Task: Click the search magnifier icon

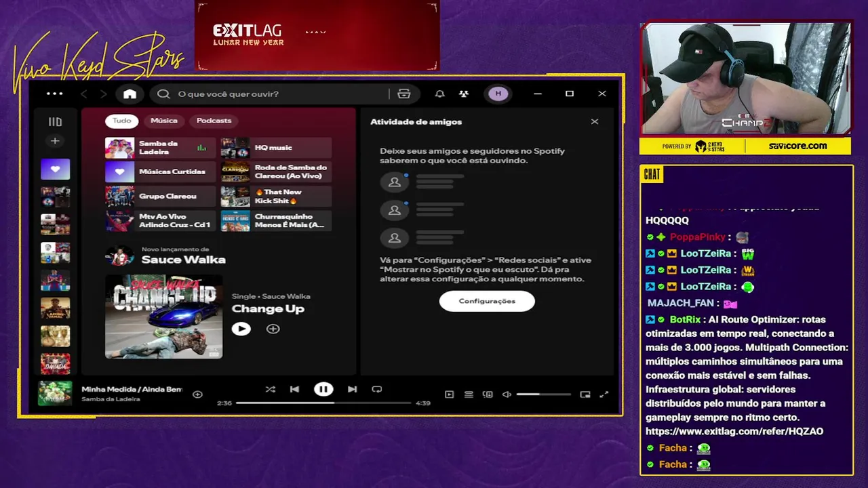Action: tap(163, 94)
